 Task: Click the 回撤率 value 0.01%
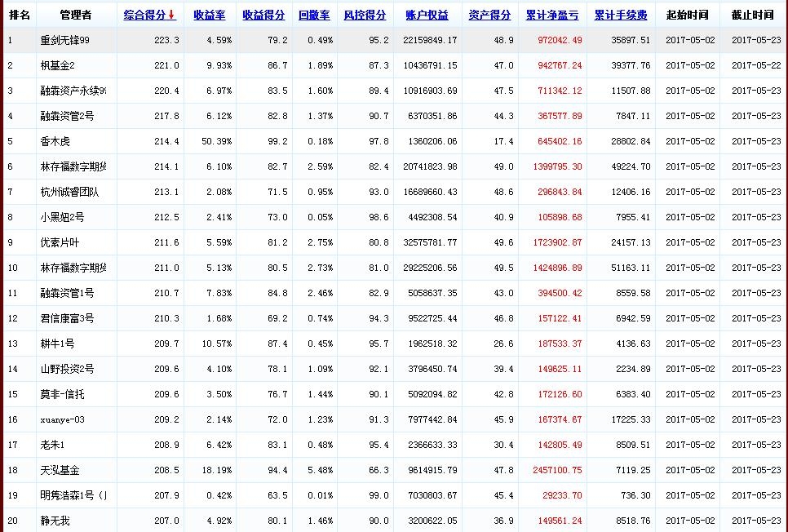click(x=320, y=495)
